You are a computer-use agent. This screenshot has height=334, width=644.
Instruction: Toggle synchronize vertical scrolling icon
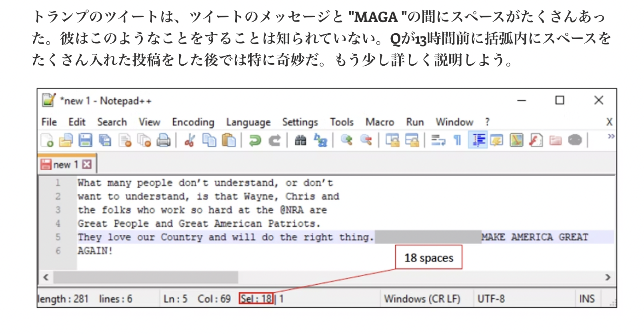(392, 140)
